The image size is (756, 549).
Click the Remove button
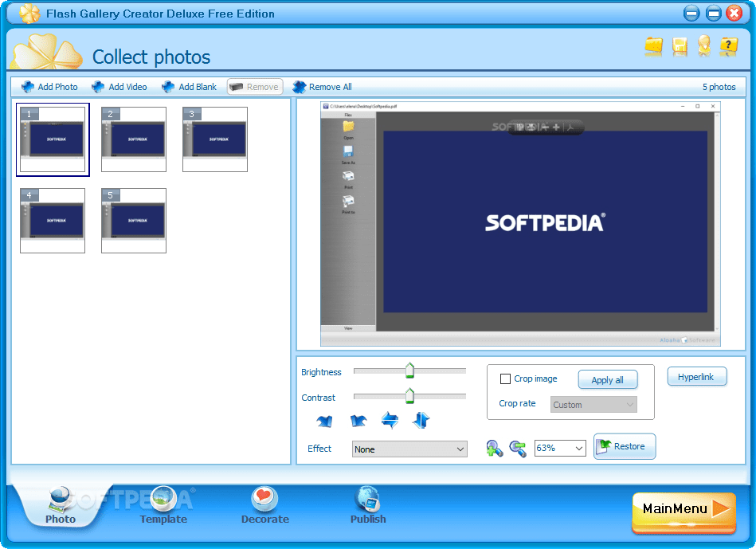pos(255,87)
